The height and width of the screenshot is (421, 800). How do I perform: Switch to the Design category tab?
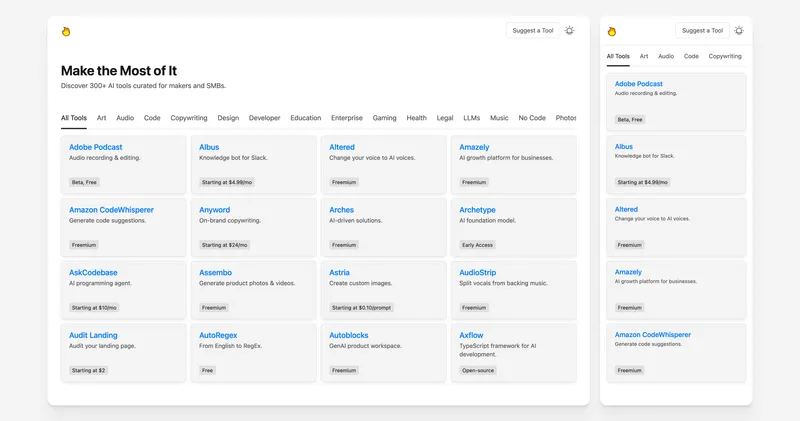tap(228, 118)
